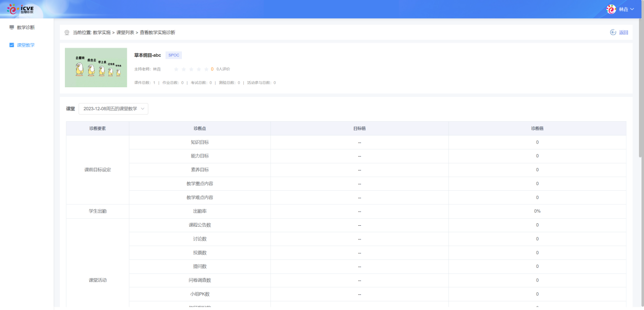Viewport: 644px width, 310px height.
Task: Click the 返回 return link
Action: 623,32
